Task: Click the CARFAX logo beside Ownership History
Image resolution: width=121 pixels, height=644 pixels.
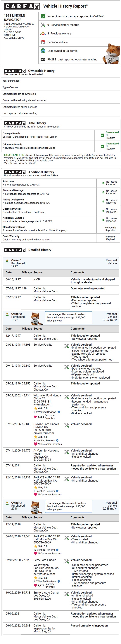Action: (15, 71)
